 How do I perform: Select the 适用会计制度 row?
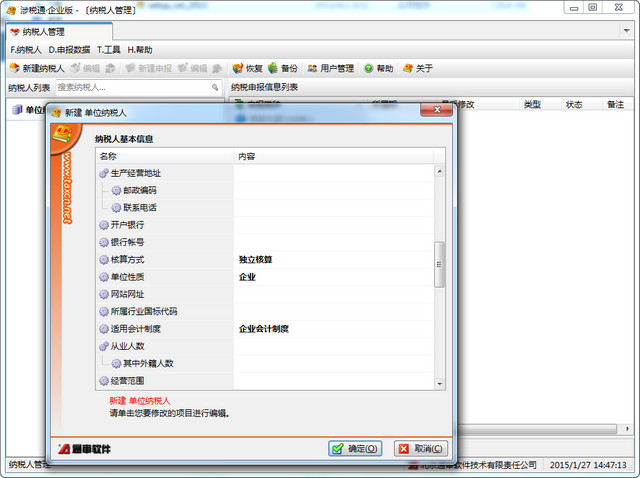tap(265, 329)
